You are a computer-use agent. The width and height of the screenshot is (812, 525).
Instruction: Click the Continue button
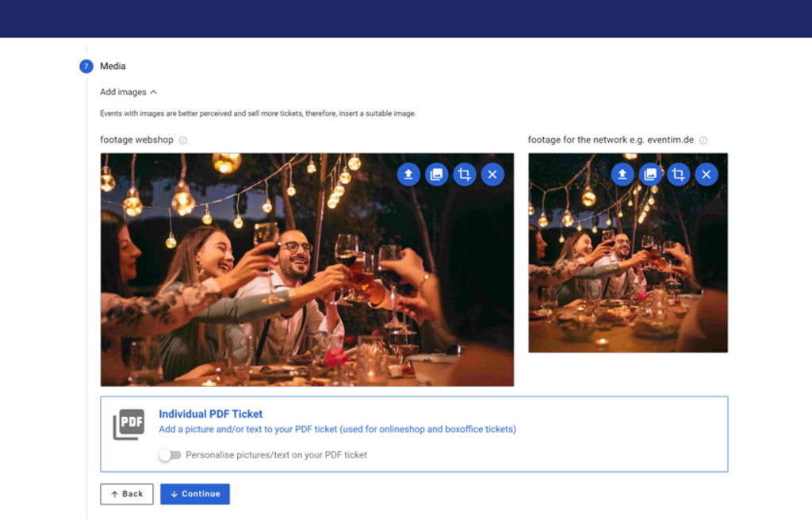(194, 493)
